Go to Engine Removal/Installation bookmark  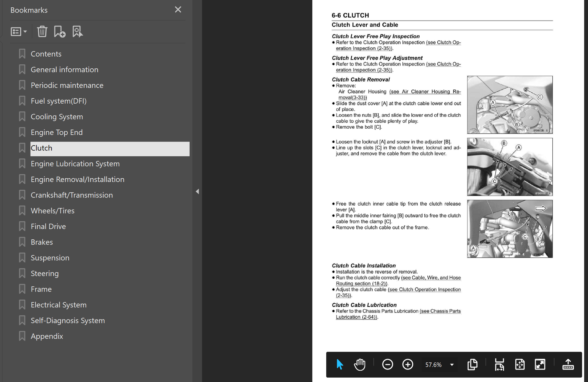[x=77, y=179]
